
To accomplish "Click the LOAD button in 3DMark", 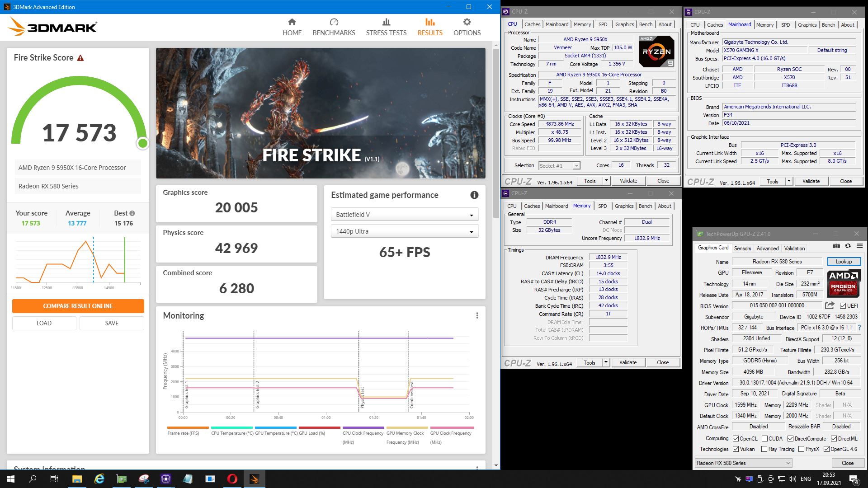I will [x=44, y=323].
